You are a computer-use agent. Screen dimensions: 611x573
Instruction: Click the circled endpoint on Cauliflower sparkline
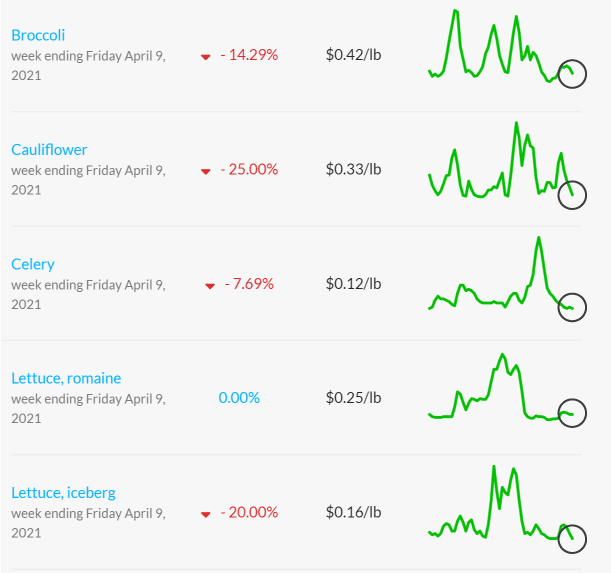572,195
